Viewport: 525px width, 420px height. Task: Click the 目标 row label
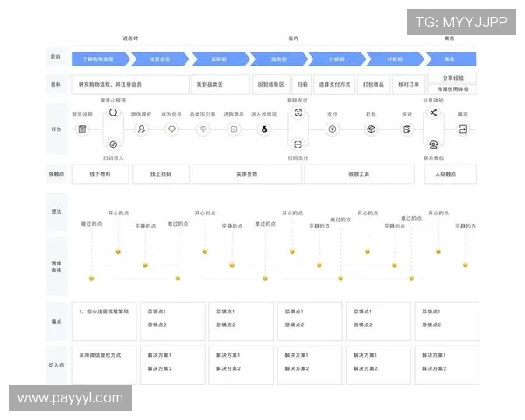tap(56, 84)
